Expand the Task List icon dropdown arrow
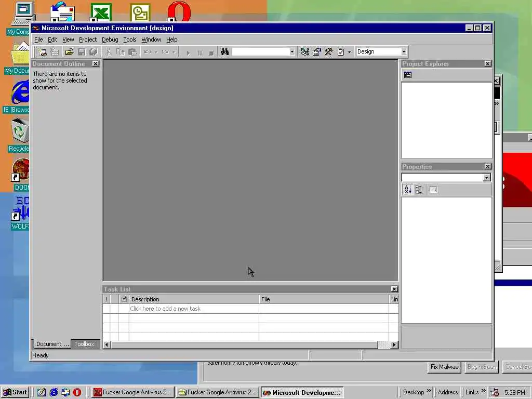 [x=350, y=52]
